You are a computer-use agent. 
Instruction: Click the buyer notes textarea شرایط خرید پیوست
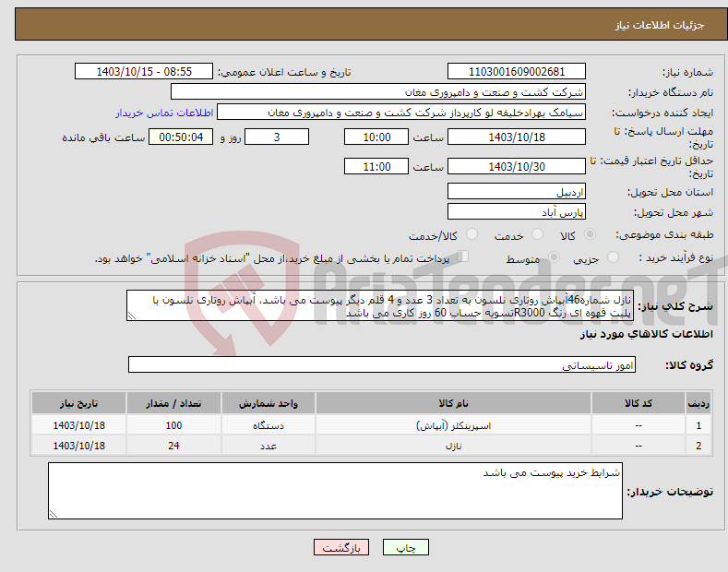(x=335, y=491)
